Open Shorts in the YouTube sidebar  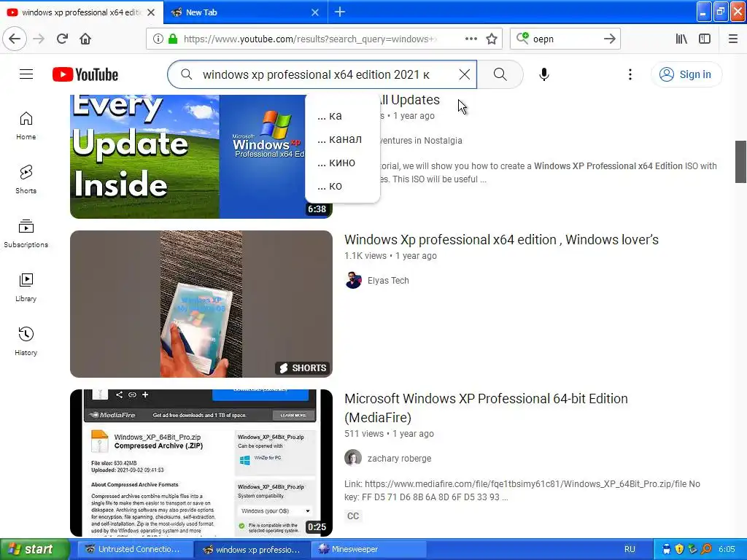pyautogui.click(x=26, y=179)
